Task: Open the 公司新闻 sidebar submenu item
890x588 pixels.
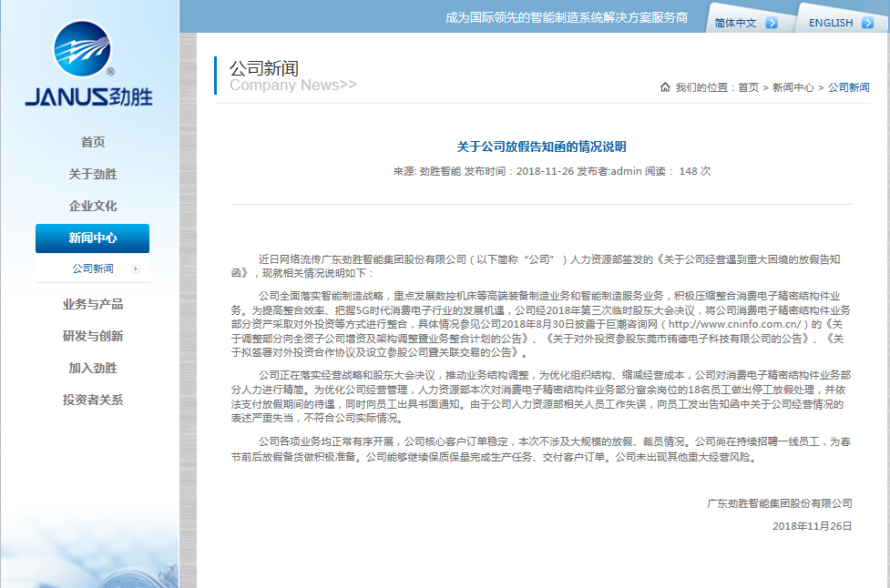Action: [92, 269]
